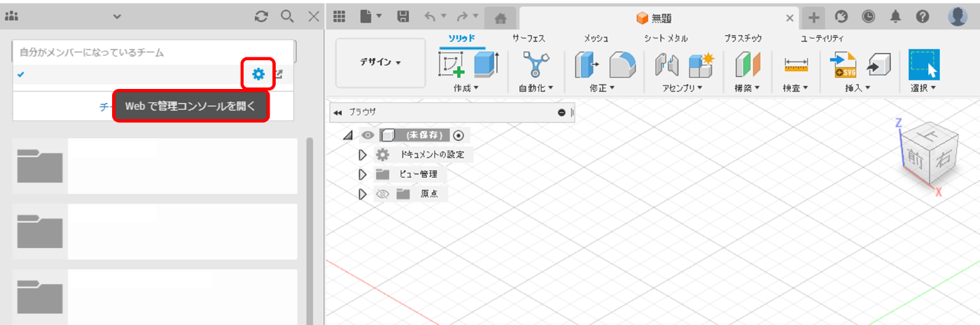Switch to the サーフェス tab
Image resolution: width=980 pixels, height=325 pixels.
[x=528, y=39]
